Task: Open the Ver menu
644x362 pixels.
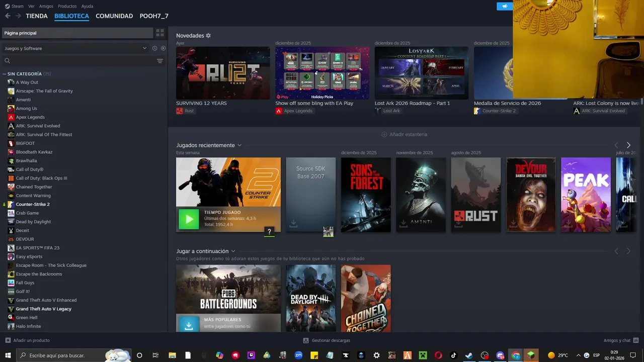Action: point(31,6)
